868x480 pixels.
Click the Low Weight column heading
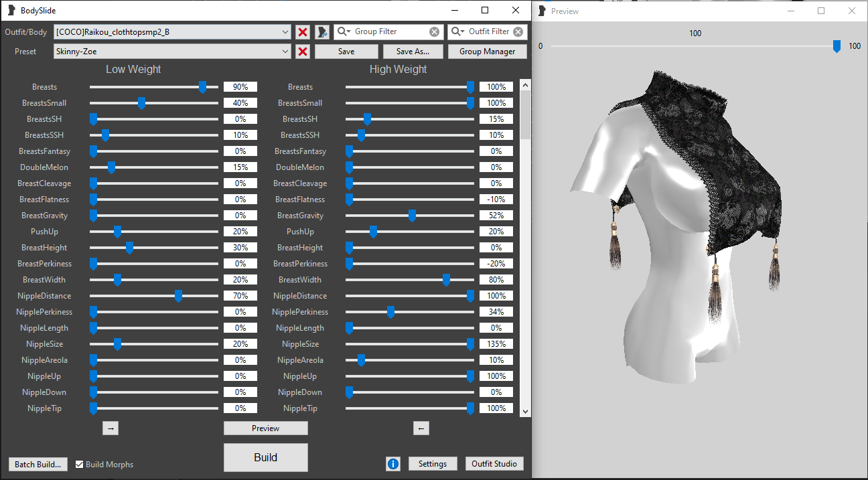pos(133,70)
